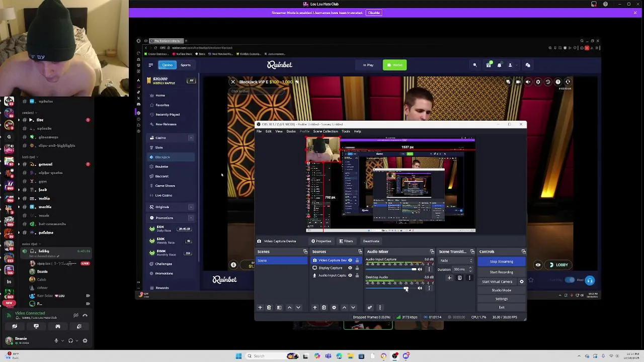Open OBS Tools menu
Screen dimensions: 644x362
click(346, 131)
